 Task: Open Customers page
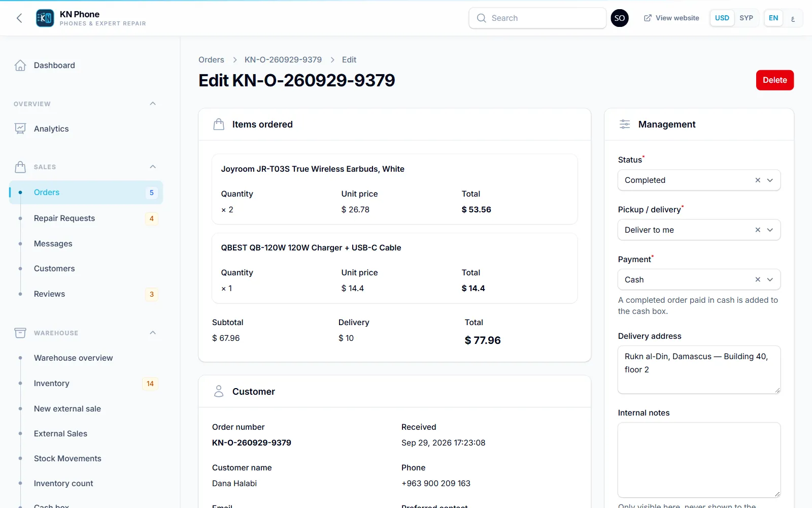pos(86,269)
